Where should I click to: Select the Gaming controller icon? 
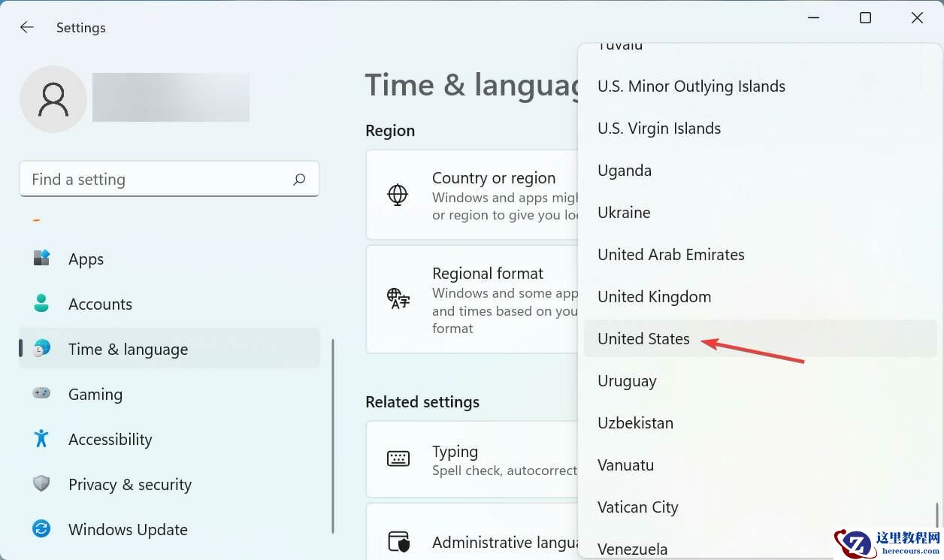[x=41, y=393]
